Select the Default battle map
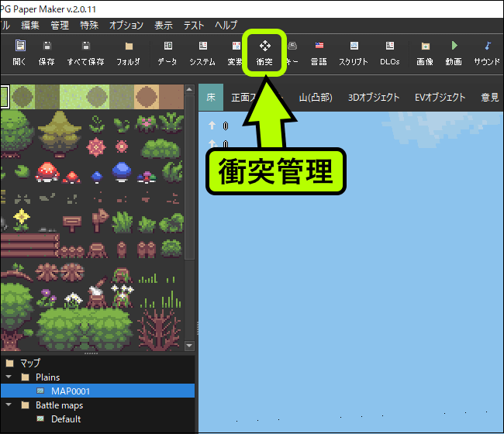 (x=66, y=419)
